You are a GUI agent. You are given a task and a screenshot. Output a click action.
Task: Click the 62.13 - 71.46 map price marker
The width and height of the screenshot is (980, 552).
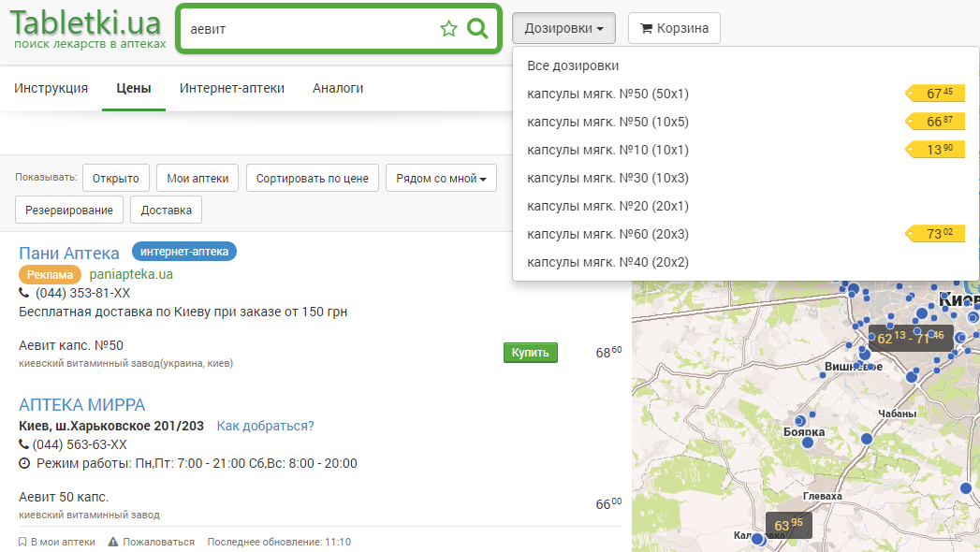[x=911, y=338]
